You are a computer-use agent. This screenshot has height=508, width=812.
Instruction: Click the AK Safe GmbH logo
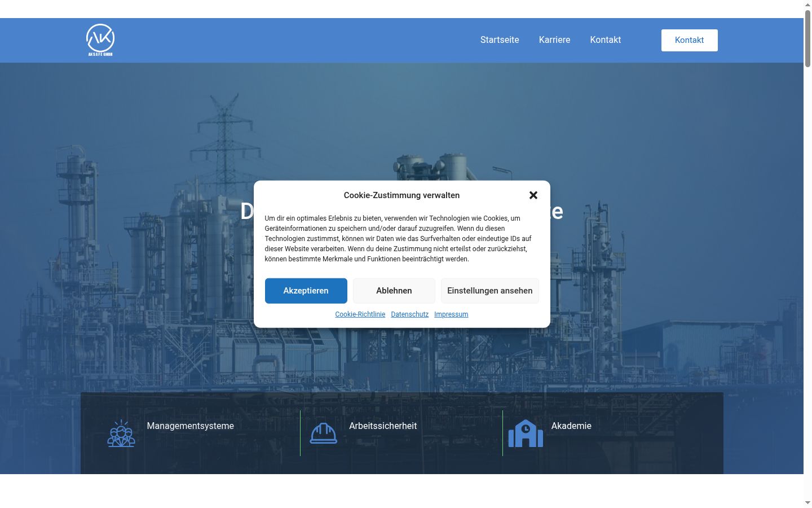[100, 40]
